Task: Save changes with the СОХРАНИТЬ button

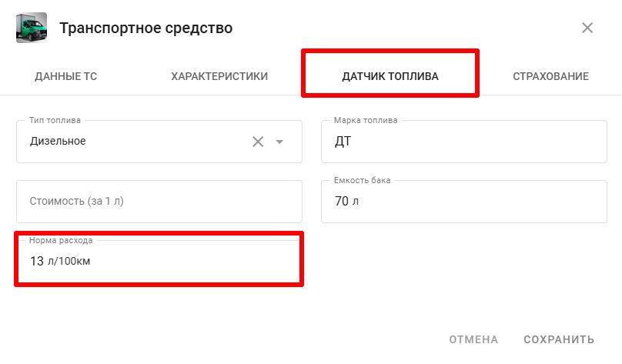Action: [559, 339]
